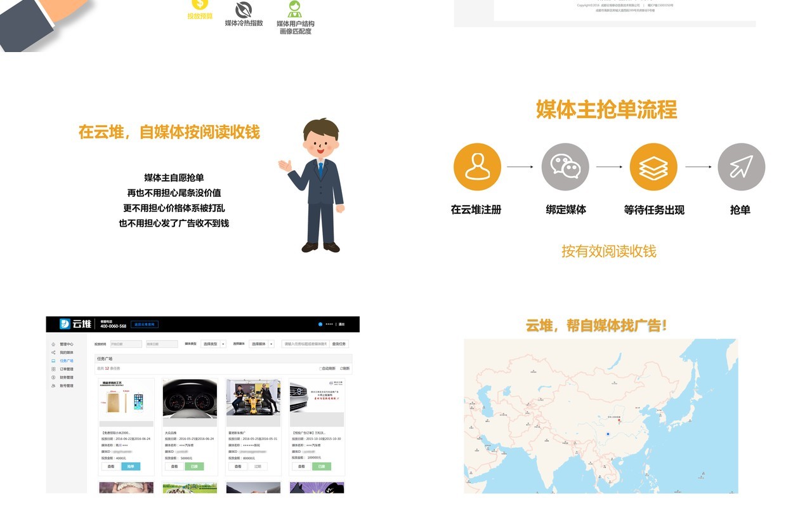Click the 媒体冷热指数 gray round icon

click(x=244, y=10)
